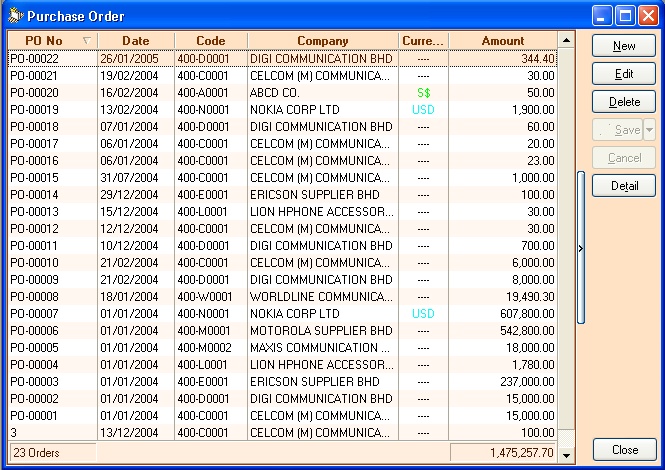
Task: Click the date 31/07/2004
Action: [x=129, y=177]
